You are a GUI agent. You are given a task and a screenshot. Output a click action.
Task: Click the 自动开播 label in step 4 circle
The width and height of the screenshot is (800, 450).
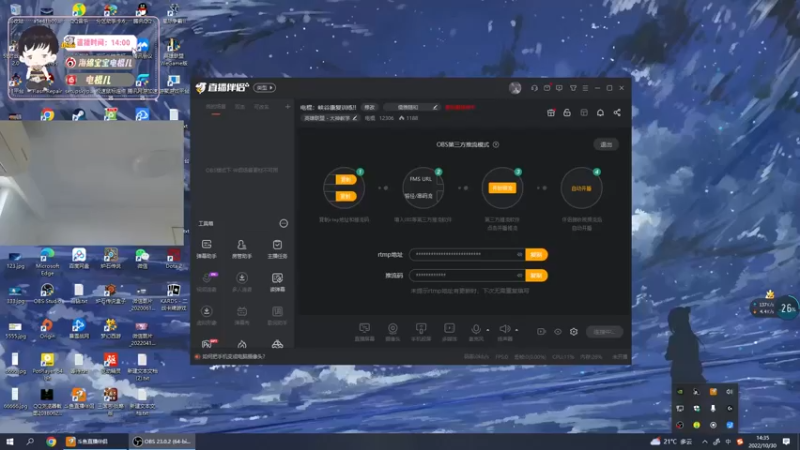(x=581, y=188)
